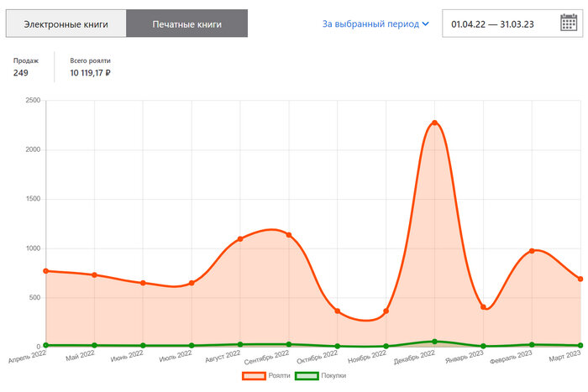Switch to Печатные книги tab
The height and width of the screenshot is (392, 588).
[186, 24]
